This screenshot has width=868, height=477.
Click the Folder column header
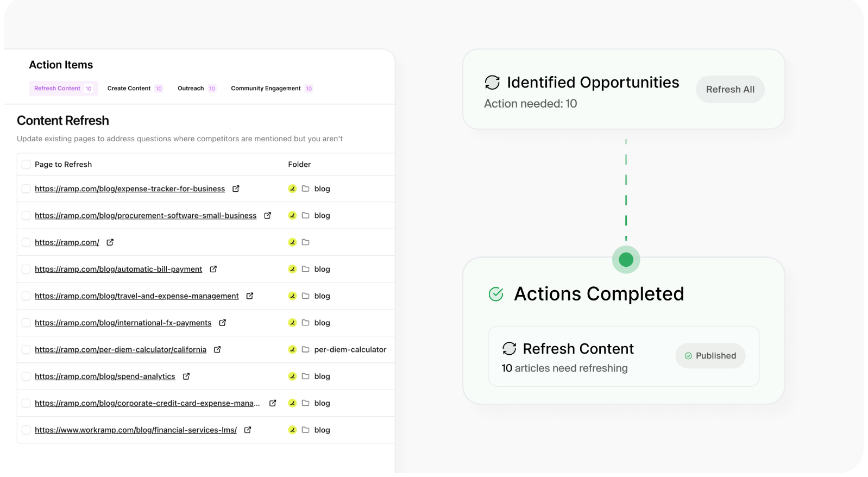[299, 164]
